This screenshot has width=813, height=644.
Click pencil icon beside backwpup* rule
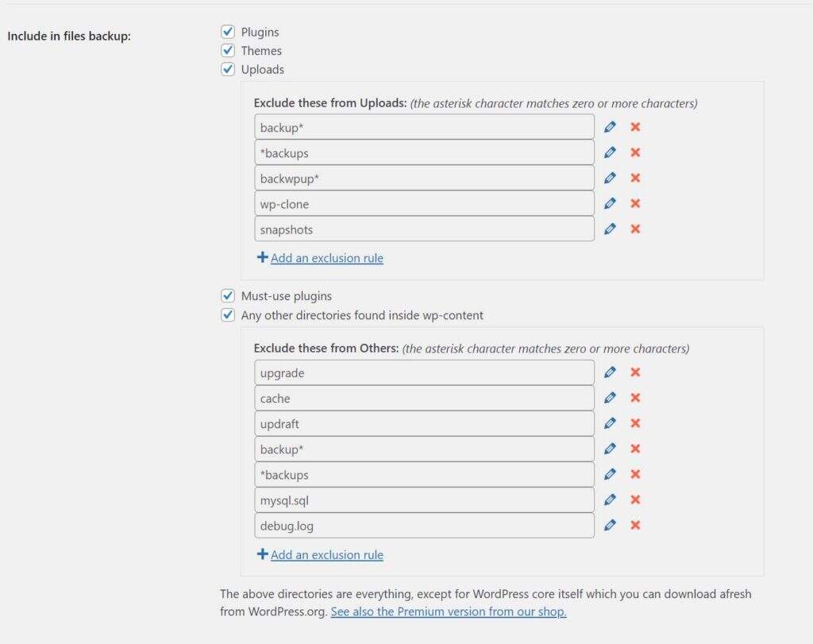[x=610, y=178]
